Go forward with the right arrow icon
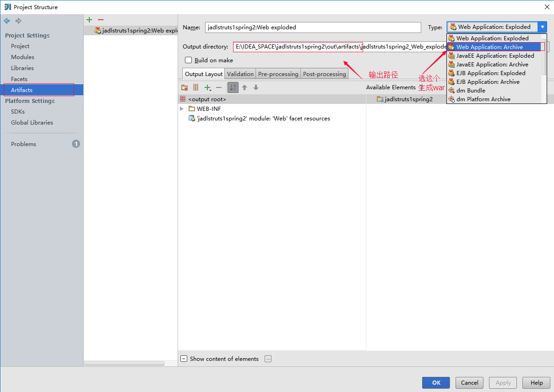554x392 pixels. click(18, 21)
